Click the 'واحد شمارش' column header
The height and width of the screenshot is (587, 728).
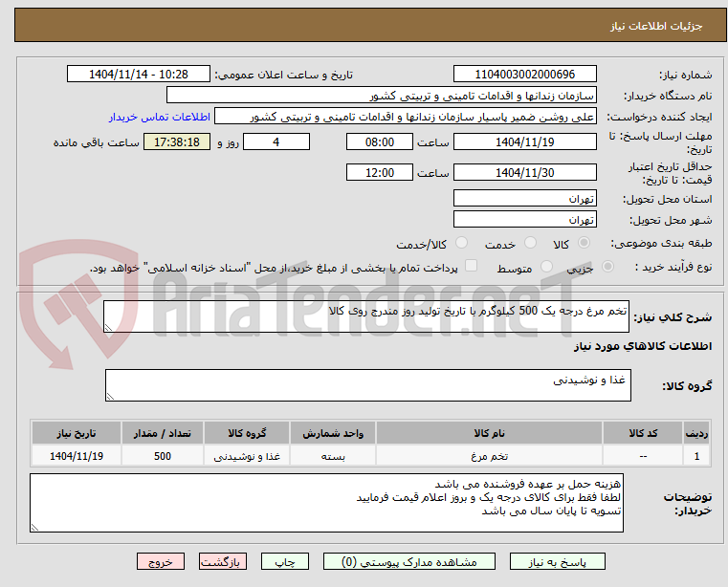pyautogui.click(x=332, y=433)
